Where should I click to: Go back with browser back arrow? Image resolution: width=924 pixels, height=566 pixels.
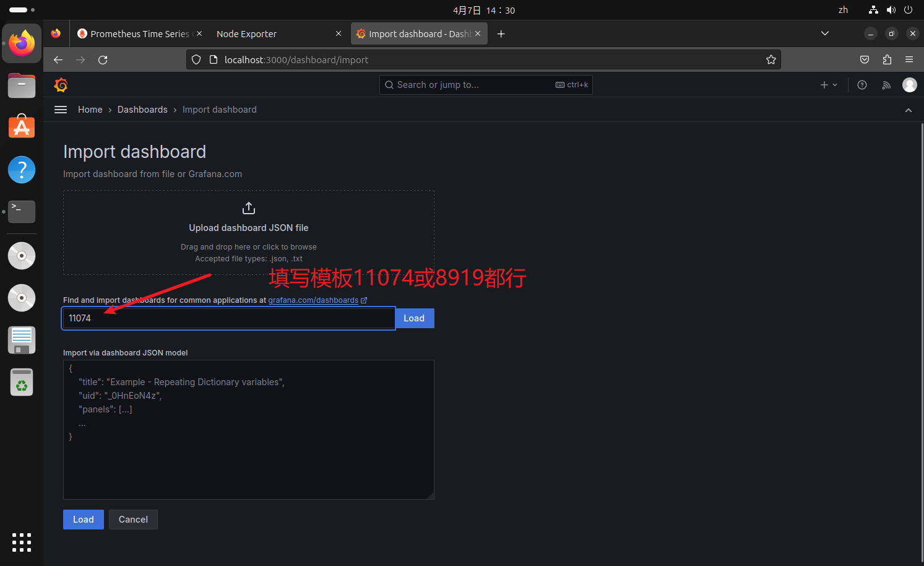click(x=58, y=59)
